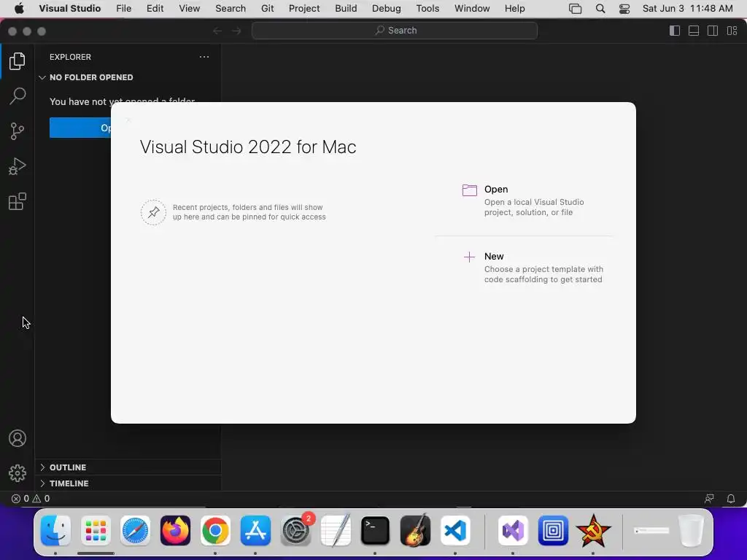This screenshot has height=560, width=747.
Task: Open the Help menu
Action: click(x=514, y=9)
